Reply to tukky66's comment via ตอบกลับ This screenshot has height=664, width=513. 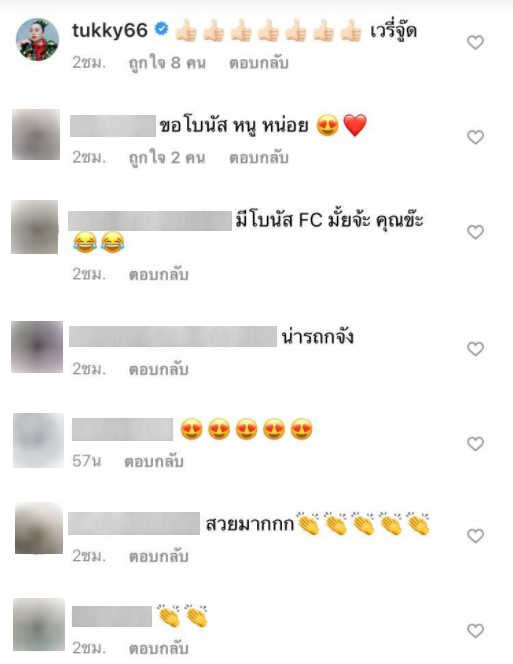click(259, 63)
